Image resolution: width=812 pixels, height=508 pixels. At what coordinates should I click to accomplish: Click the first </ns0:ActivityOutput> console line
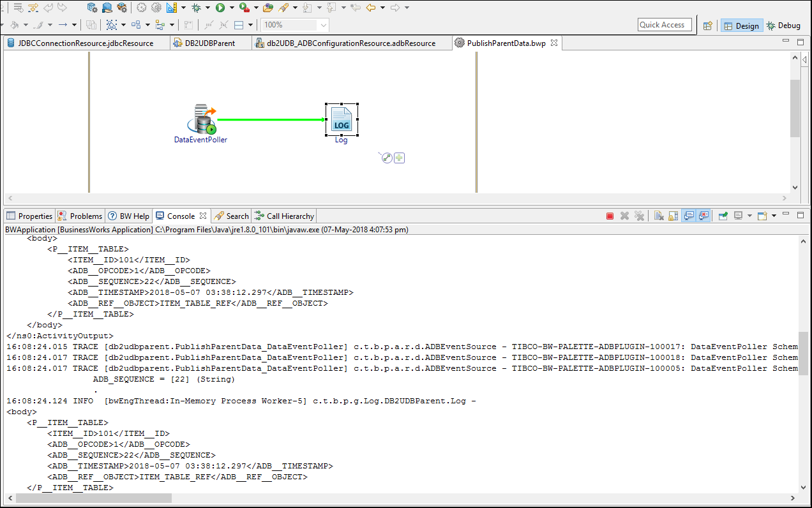point(60,336)
